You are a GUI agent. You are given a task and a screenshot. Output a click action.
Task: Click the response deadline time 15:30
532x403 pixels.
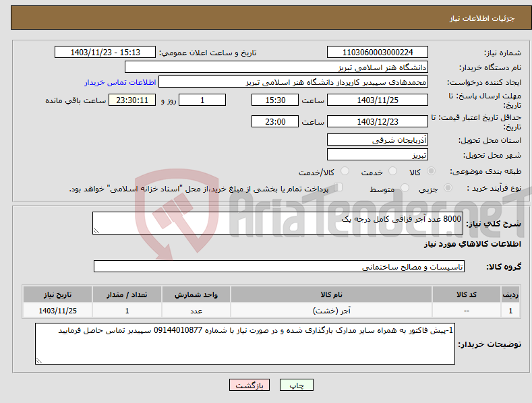[x=275, y=100]
